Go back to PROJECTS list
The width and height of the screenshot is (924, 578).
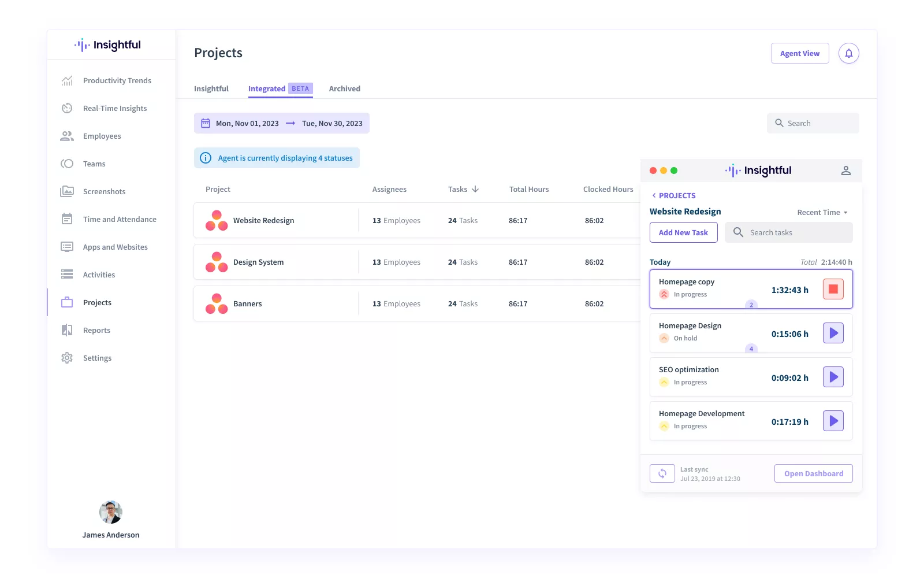(673, 195)
